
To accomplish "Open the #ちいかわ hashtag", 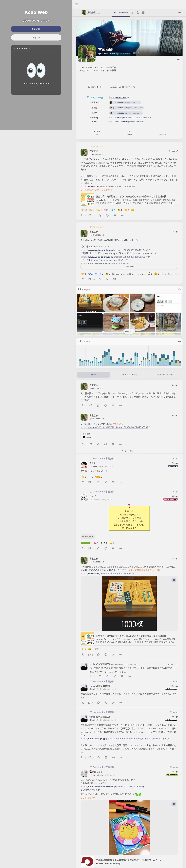I will pos(118,424).
